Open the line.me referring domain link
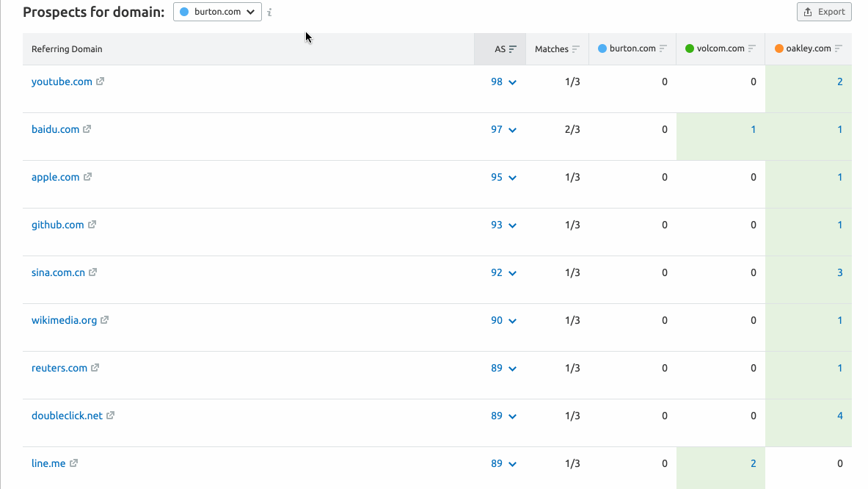 pyautogui.click(x=48, y=463)
